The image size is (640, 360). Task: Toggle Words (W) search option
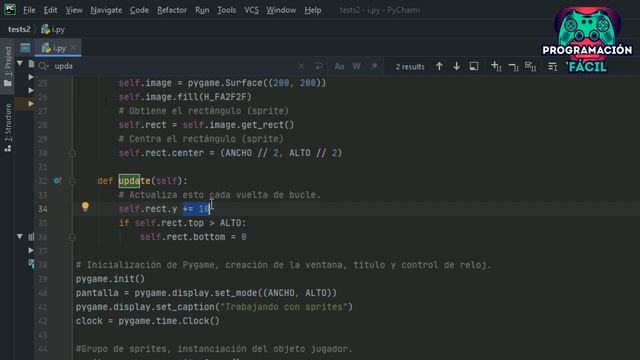(x=356, y=66)
